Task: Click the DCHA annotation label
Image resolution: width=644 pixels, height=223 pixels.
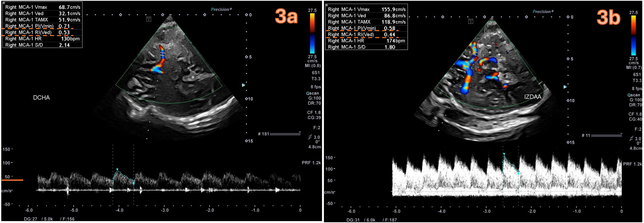Action: pos(42,98)
